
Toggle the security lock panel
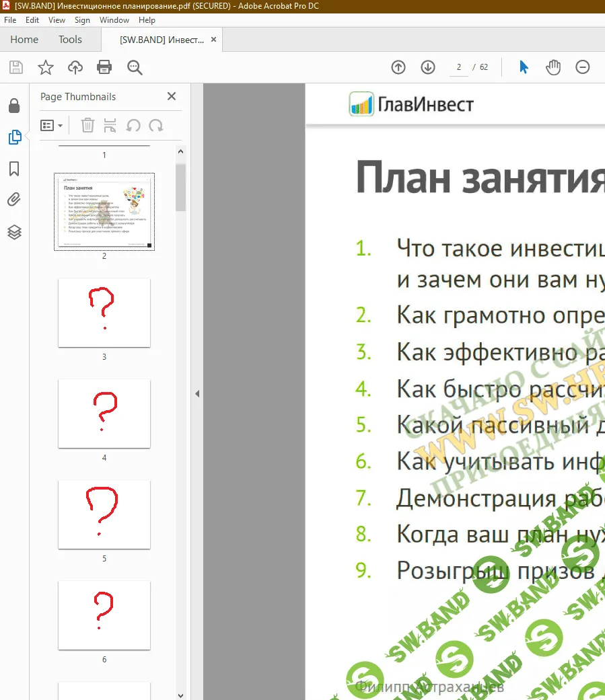[x=14, y=106]
